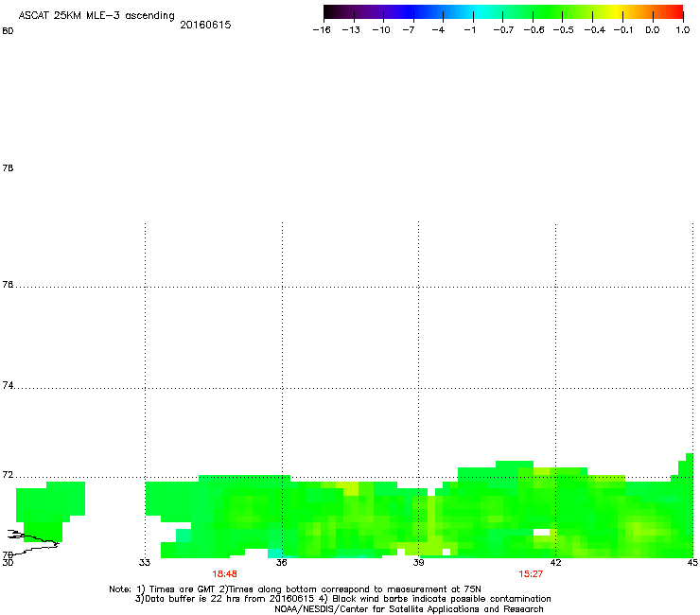This screenshot has width=700, height=615.
Task: Click the date label 20160615
Action: (x=205, y=25)
